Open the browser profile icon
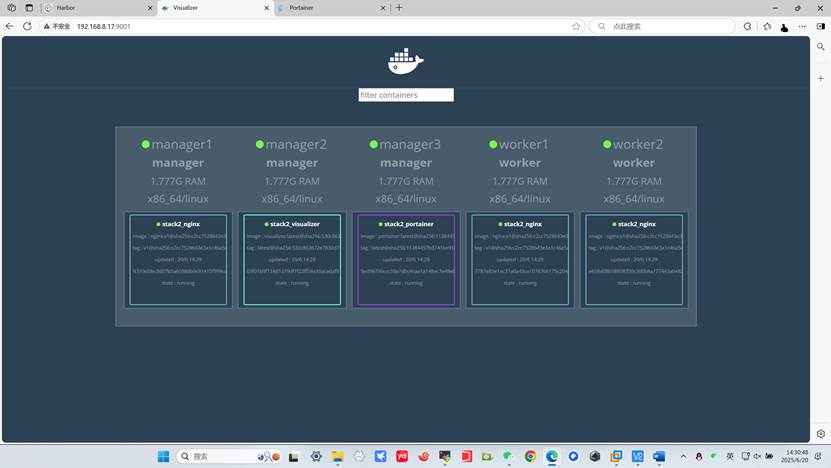The width and height of the screenshot is (831, 468). coord(784,27)
